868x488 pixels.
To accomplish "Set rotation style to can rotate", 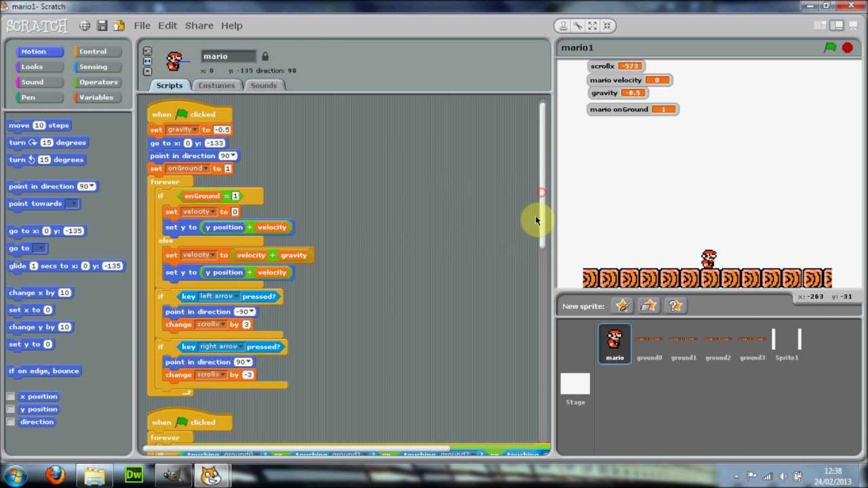I will [x=147, y=51].
